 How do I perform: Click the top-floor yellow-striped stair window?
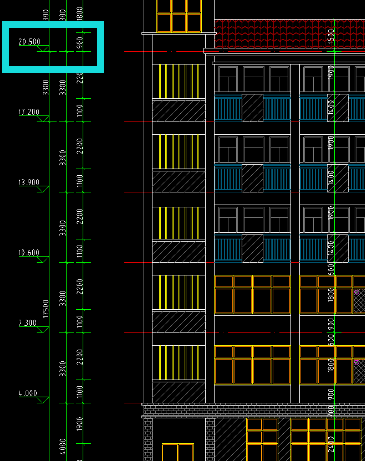(x=179, y=81)
